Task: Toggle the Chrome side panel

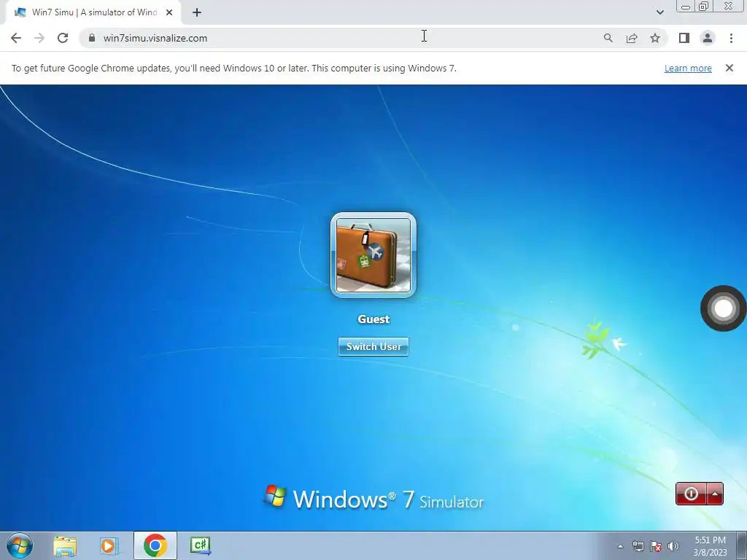Action: pyautogui.click(x=684, y=38)
